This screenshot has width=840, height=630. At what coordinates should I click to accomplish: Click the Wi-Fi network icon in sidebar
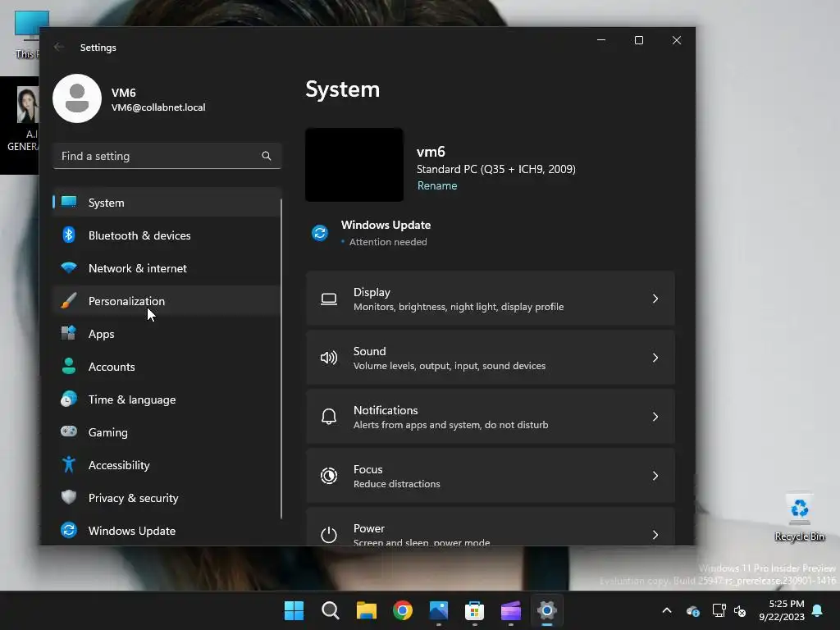69,267
